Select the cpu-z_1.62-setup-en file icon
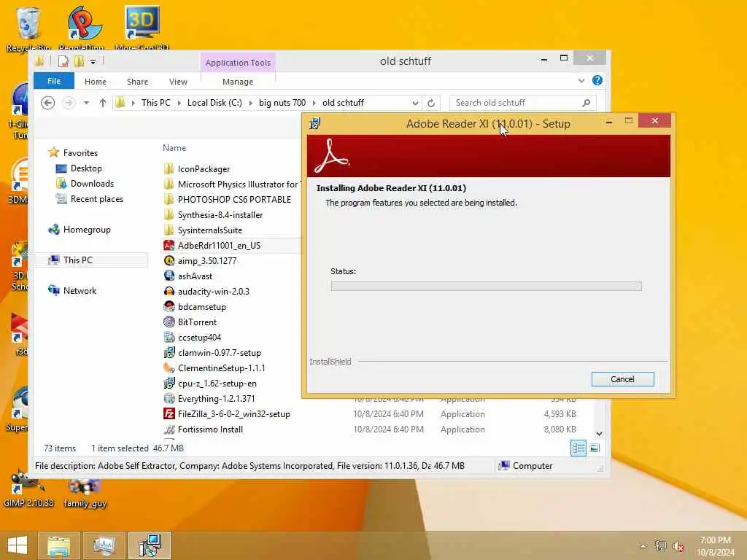The height and width of the screenshot is (560, 747). tap(169, 383)
